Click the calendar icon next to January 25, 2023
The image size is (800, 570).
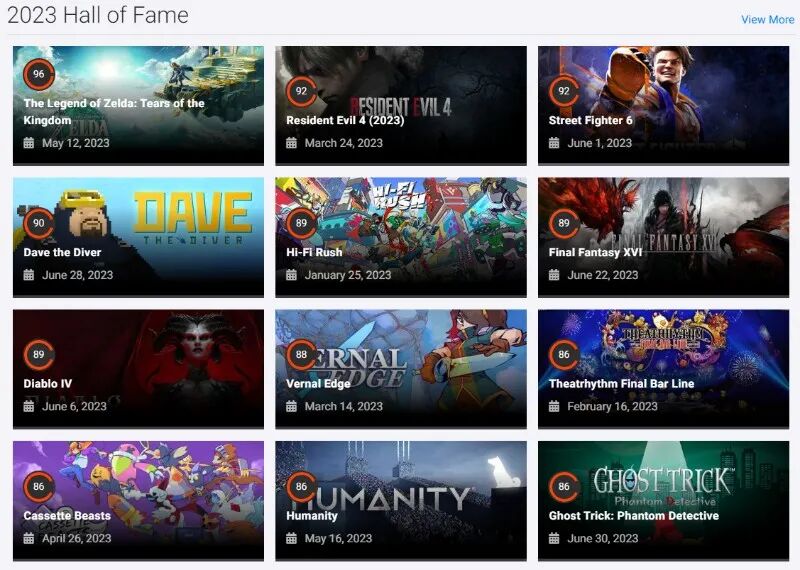(291, 275)
